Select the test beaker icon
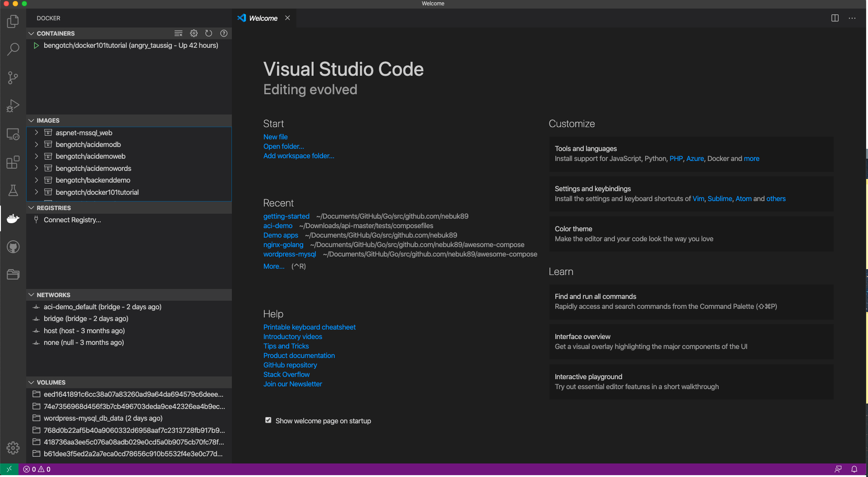 [x=13, y=190]
